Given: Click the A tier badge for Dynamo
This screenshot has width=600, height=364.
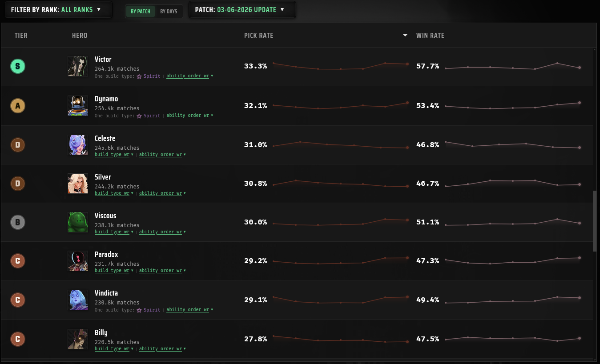Looking at the screenshot, I should coord(18,106).
